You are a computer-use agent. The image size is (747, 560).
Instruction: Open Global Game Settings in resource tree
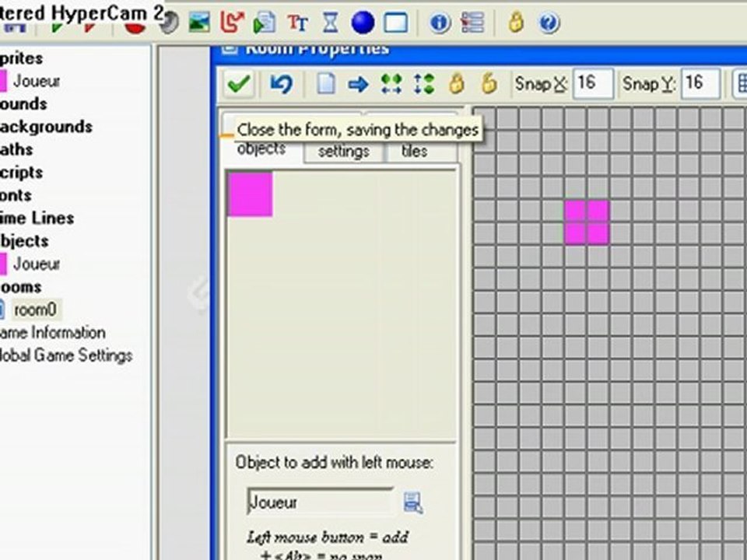click(66, 355)
